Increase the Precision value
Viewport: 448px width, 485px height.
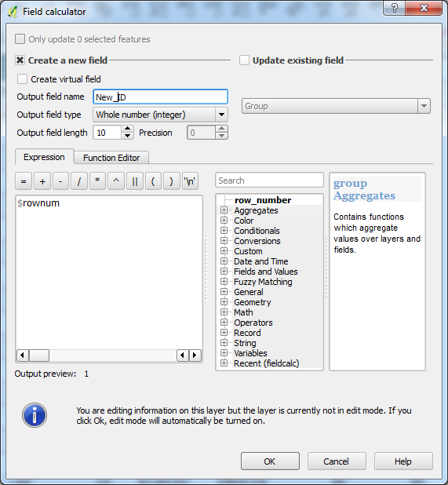click(221, 129)
